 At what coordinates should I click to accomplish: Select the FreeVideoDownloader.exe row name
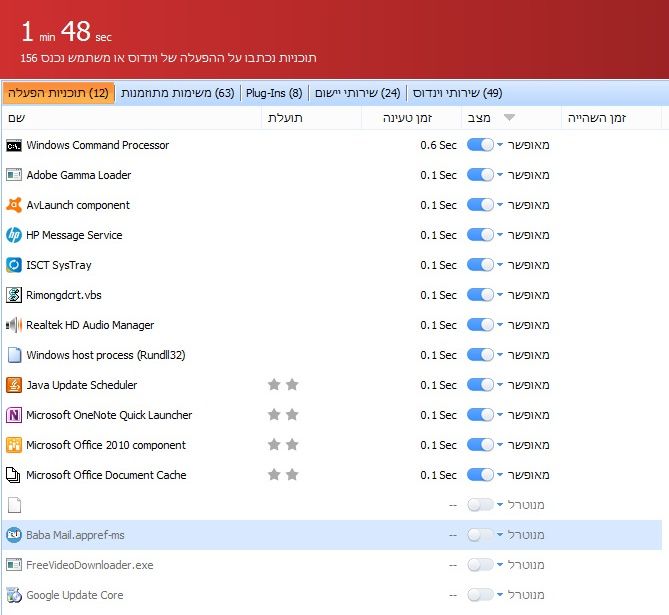coord(90,565)
